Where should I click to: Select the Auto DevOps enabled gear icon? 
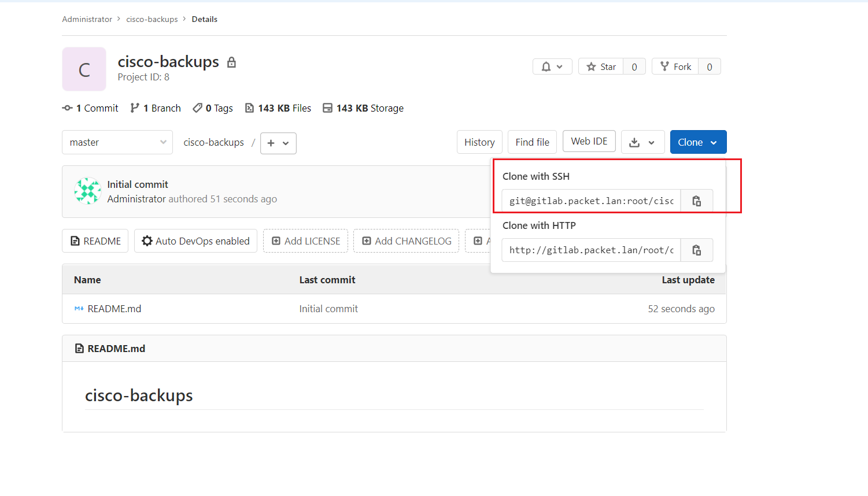click(x=146, y=240)
